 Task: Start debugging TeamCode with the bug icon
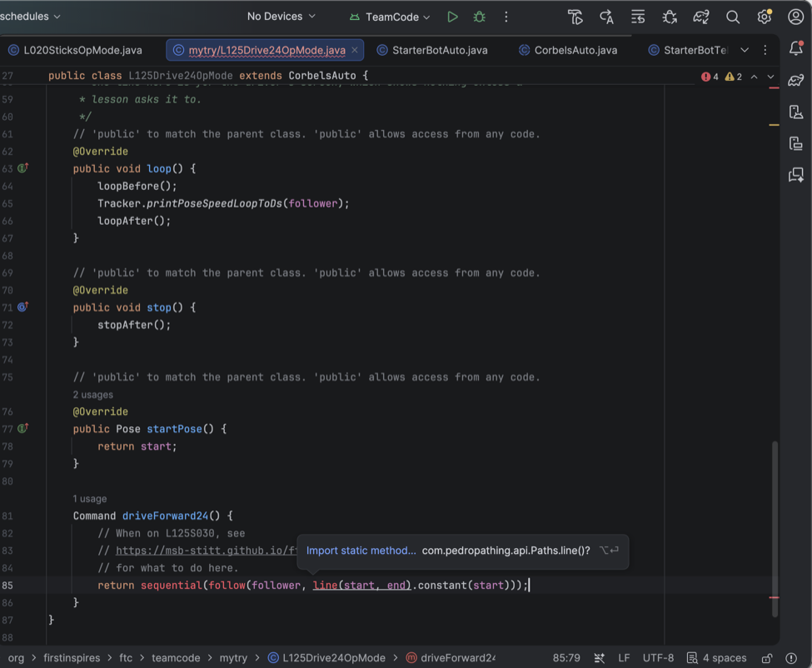(x=480, y=17)
